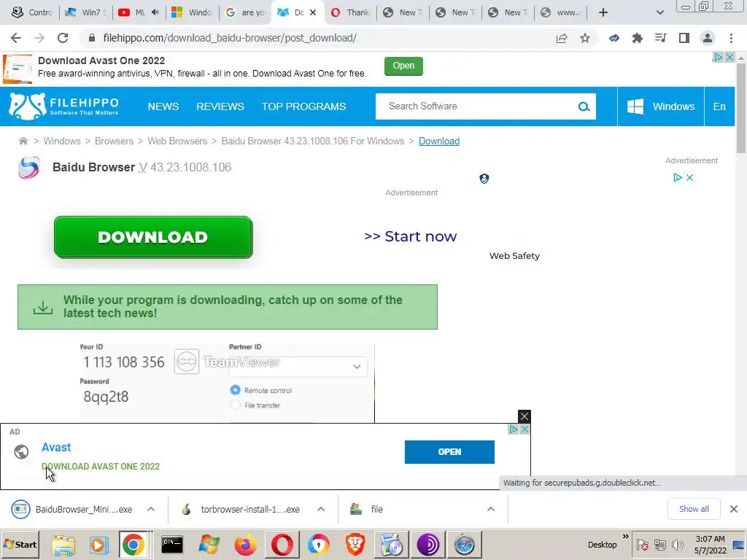Reload the page with the refresh icon

click(63, 38)
